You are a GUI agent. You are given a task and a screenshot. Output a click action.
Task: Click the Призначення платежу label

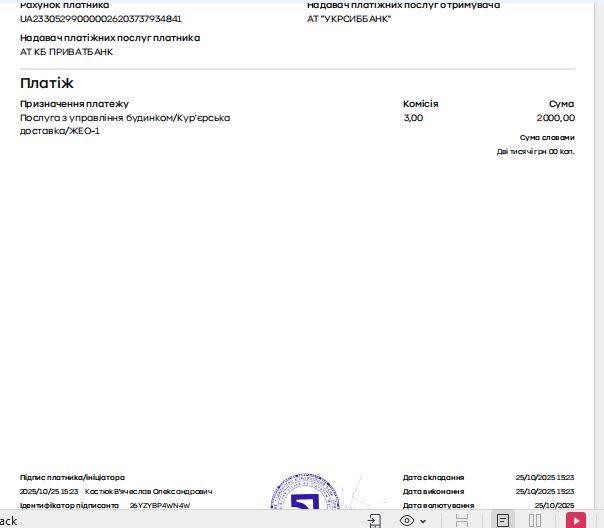[x=74, y=104]
